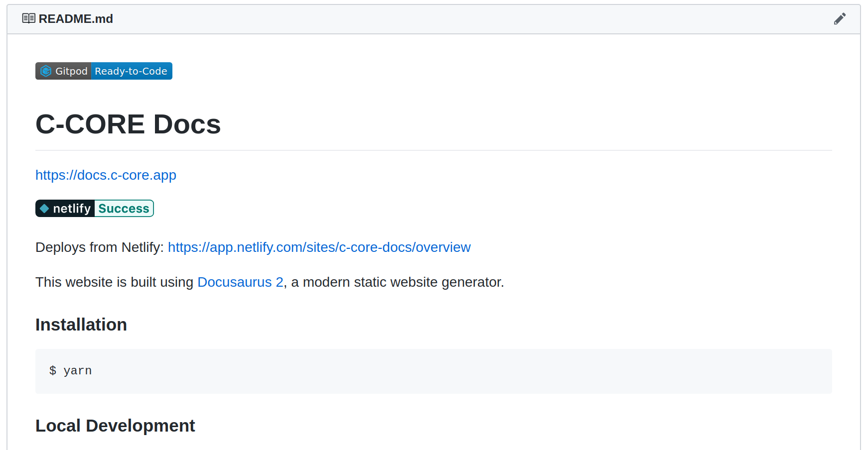Click the Gitpod text on the dark badge half

pos(71,71)
